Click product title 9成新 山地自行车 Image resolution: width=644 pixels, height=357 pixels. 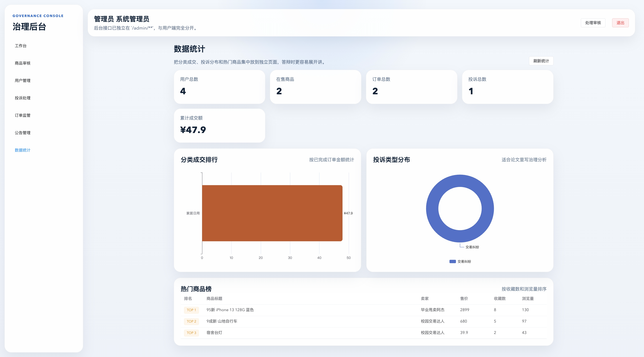(x=222, y=321)
